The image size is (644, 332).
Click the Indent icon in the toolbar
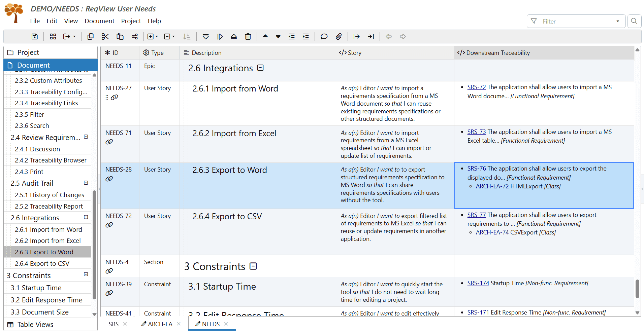[306, 37]
